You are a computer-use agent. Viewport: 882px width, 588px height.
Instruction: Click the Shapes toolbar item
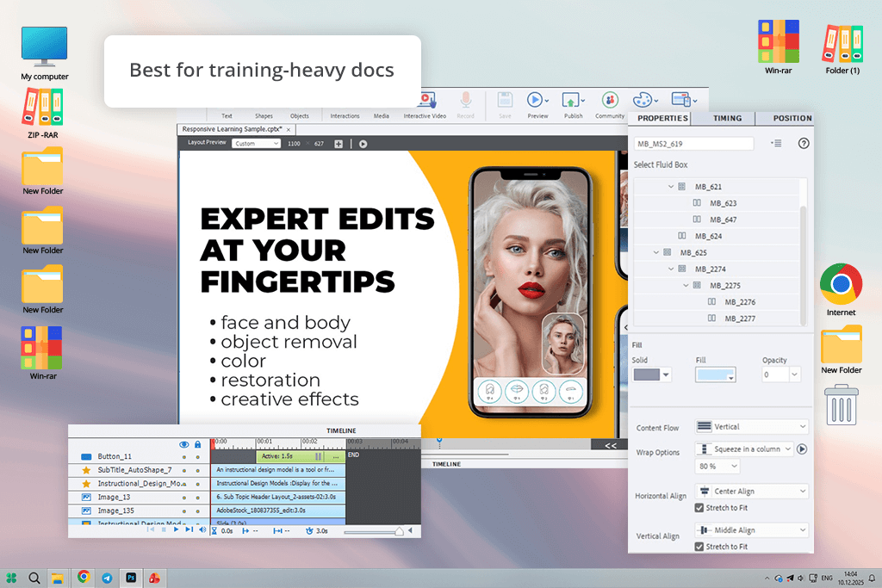(x=264, y=116)
